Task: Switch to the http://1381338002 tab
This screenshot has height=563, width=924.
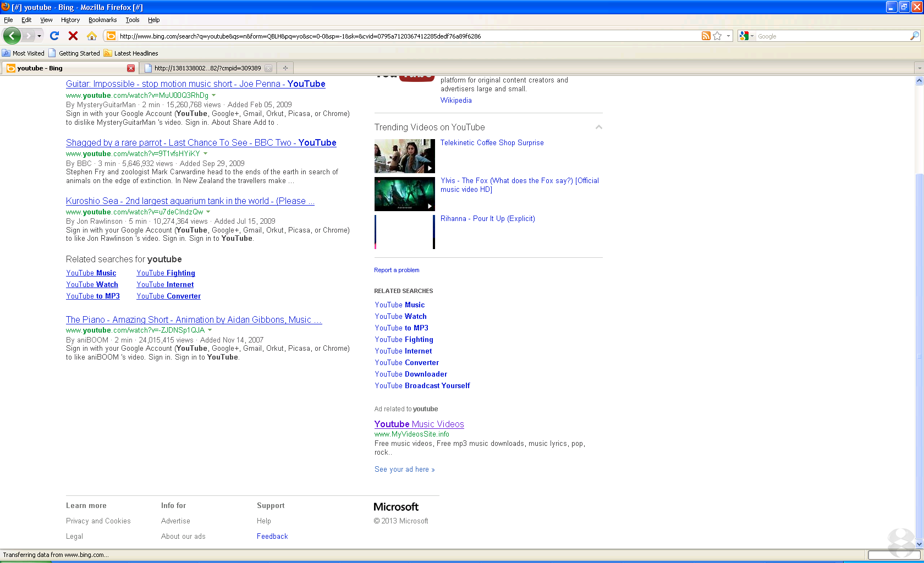Action: point(208,68)
